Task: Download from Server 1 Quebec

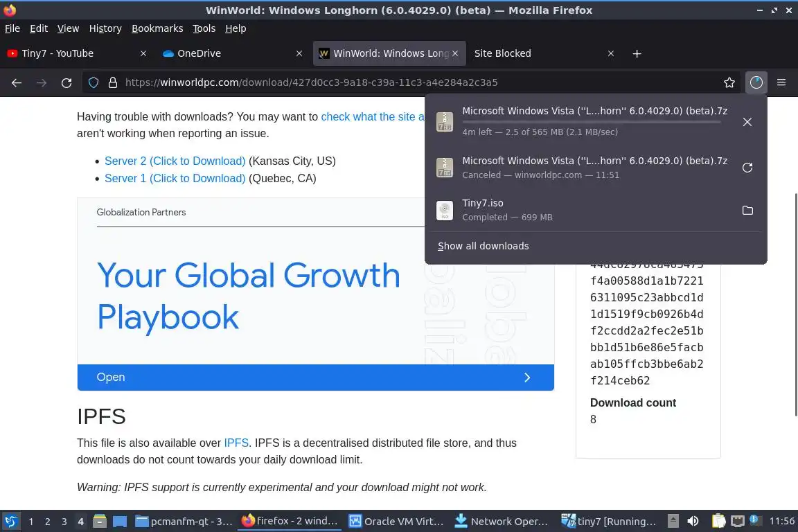Action: 175,178
